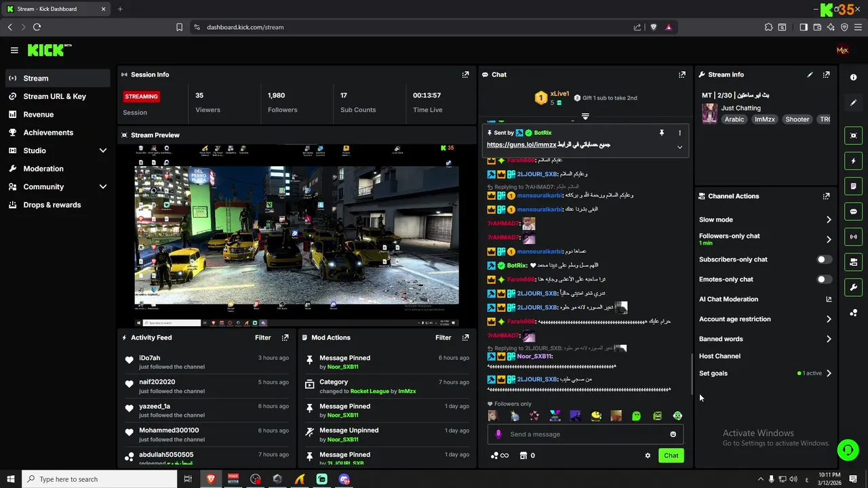This screenshot has width=868, height=488.
Task: Open Windows Start menu
Action: tap(10, 479)
